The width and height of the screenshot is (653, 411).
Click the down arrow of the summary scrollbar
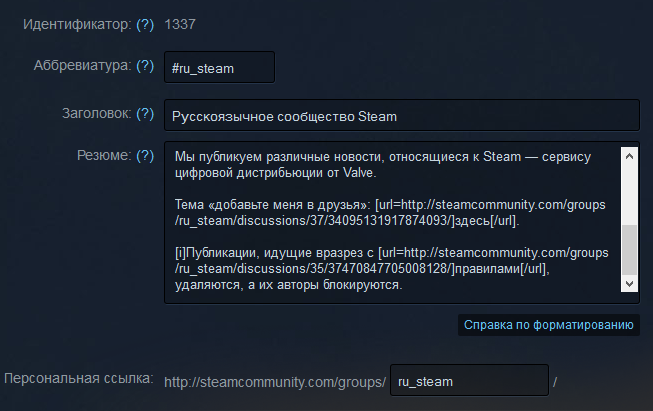(629, 284)
